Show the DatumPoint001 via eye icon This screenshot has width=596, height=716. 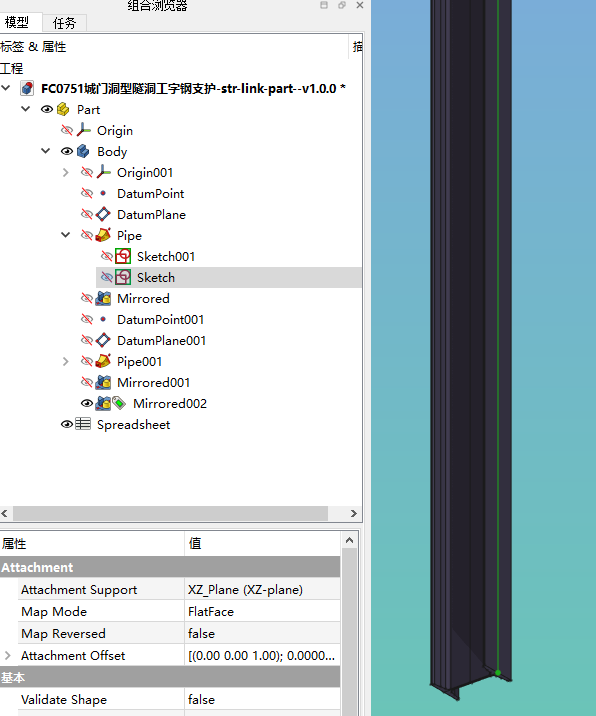pyautogui.click(x=87, y=319)
